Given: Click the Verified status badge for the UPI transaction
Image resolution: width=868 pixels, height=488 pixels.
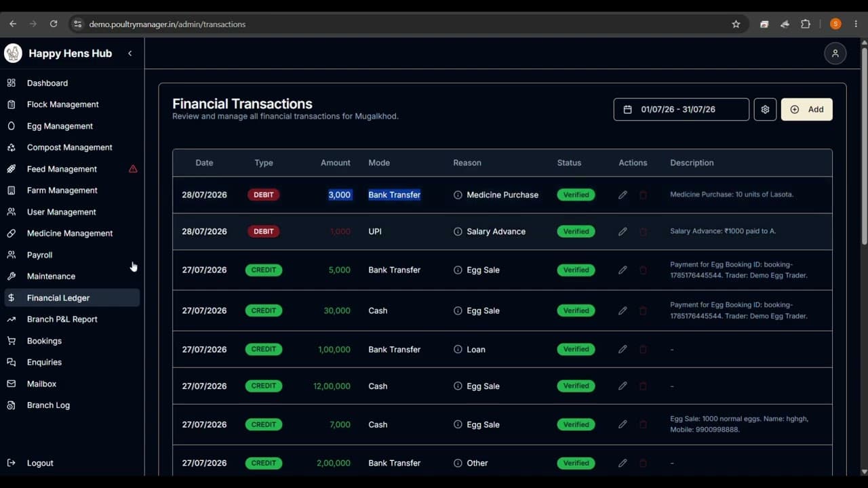Looking at the screenshot, I should (576, 231).
